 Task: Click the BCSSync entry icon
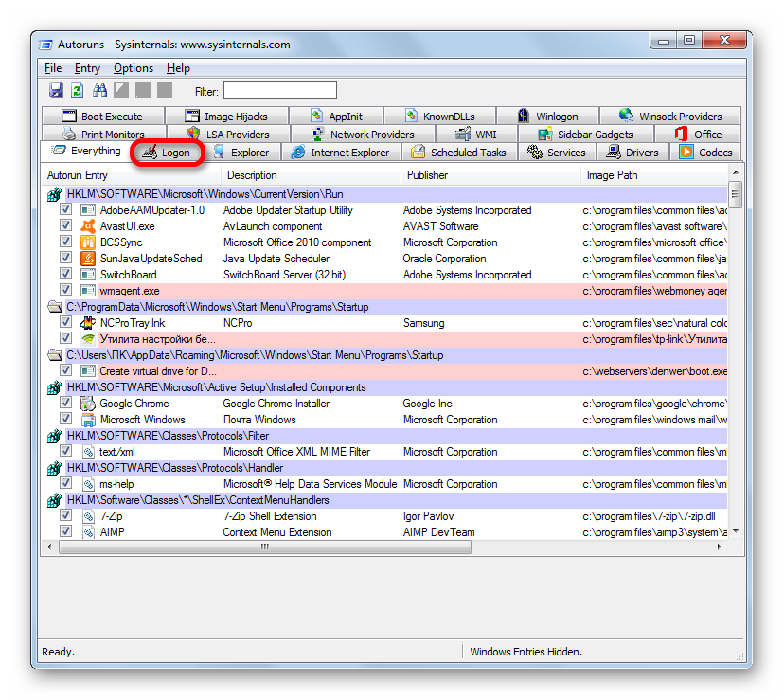point(88,242)
